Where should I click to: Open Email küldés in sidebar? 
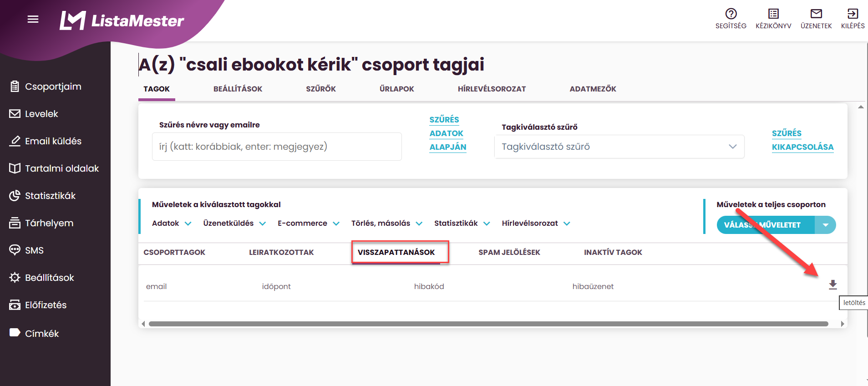[46, 141]
